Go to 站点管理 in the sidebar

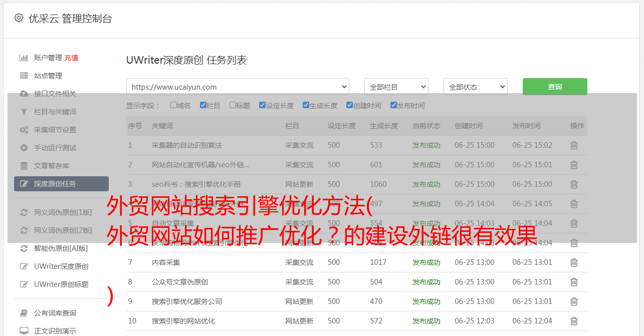(x=48, y=76)
